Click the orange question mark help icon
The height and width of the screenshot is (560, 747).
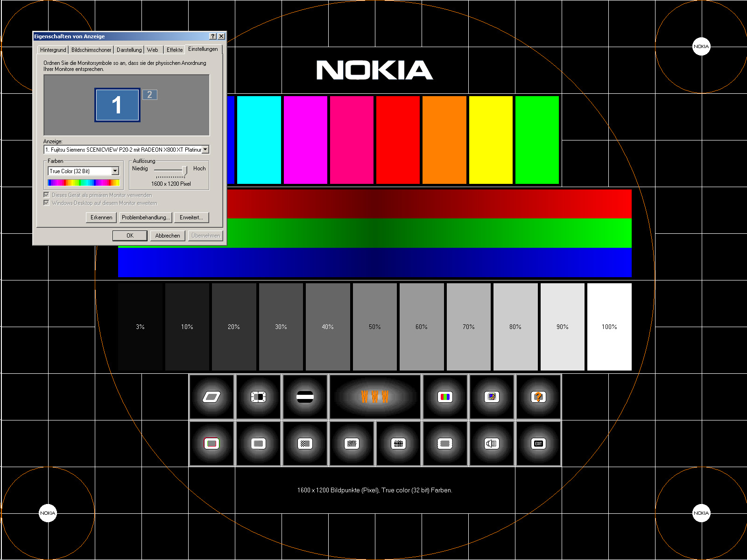click(538, 397)
